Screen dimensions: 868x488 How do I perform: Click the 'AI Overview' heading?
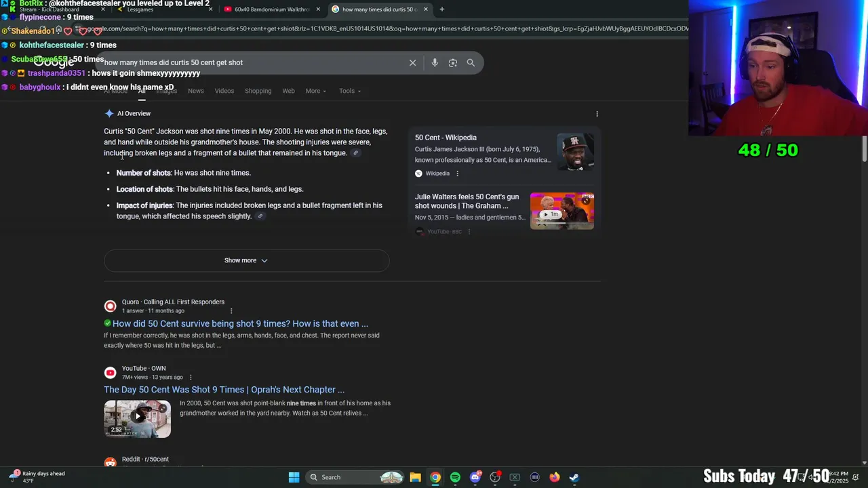pyautogui.click(x=134, y=114)
